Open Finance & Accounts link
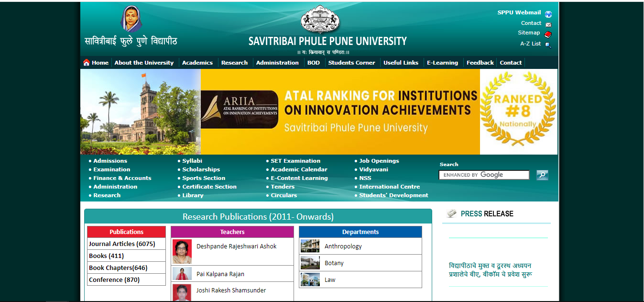Image resolution: width=644 pixels, height=302 pixels. click(x=122, y=178)
